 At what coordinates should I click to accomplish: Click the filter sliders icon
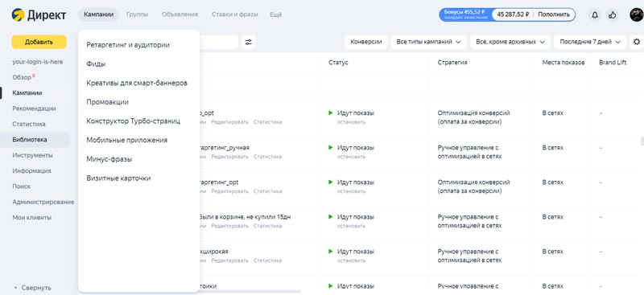click(x=249, y=42)
